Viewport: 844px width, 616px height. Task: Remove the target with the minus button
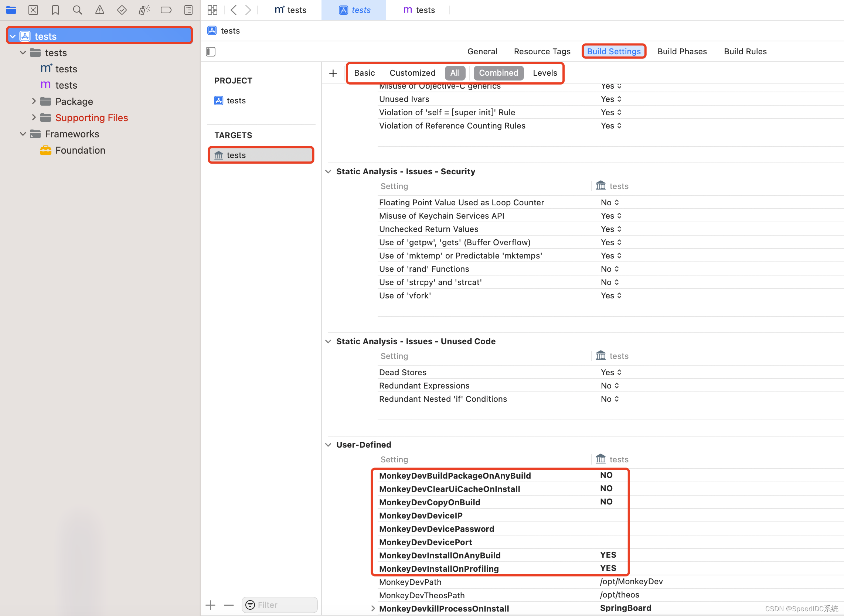pyautogui.click(x=229, y=605)
